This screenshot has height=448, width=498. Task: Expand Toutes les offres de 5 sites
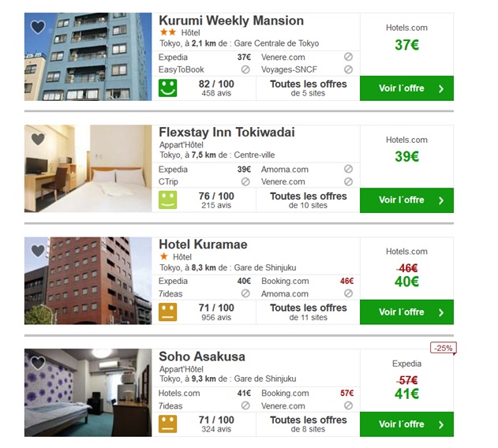pos(308,88)
